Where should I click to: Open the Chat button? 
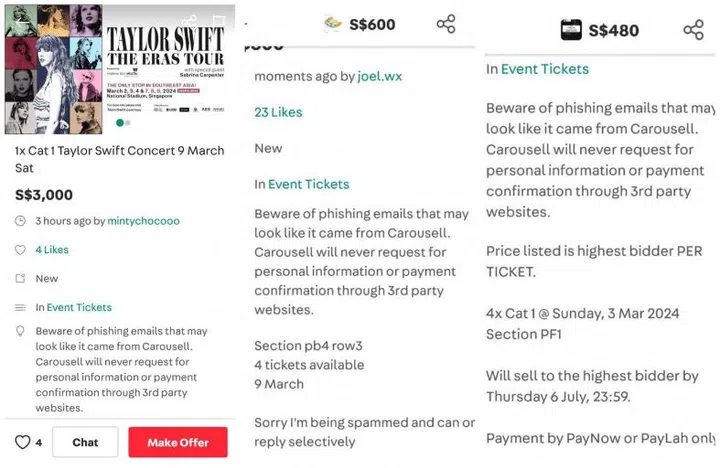(x=85, y=442)
